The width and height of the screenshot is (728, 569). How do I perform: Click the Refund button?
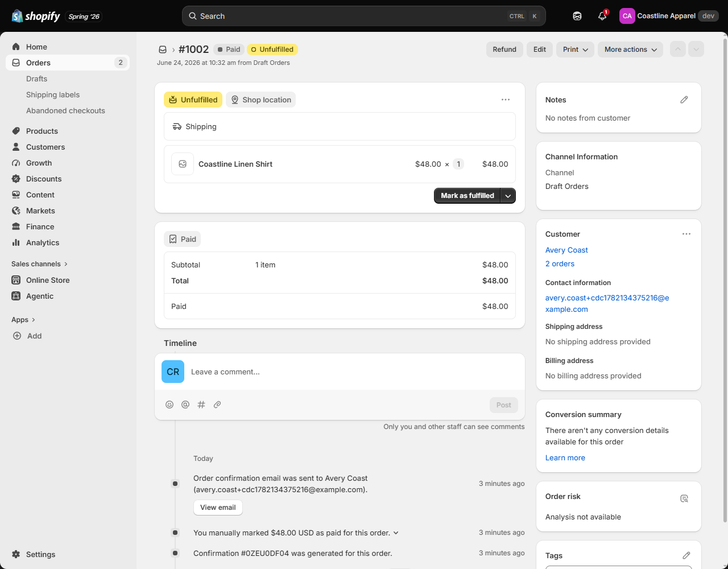(x=504, y=50)
